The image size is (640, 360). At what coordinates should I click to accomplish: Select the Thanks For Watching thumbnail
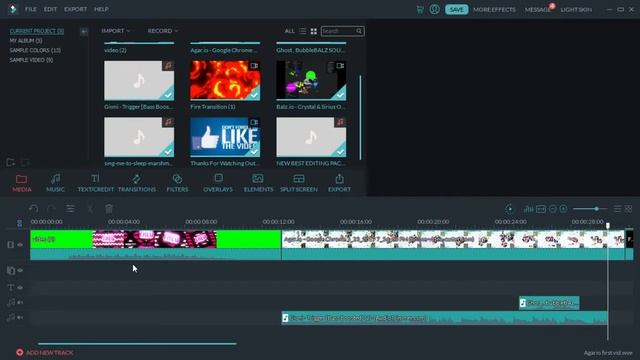tap(225, 137)
